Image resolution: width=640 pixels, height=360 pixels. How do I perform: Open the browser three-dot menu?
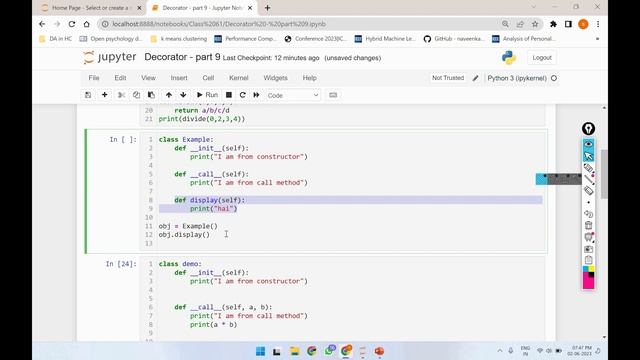pos(598,24)
